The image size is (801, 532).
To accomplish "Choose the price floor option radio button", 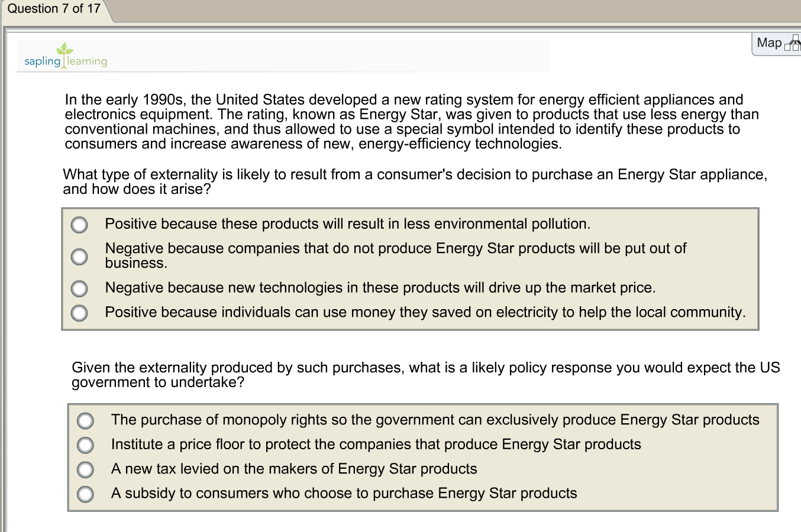I will point(85,445).
